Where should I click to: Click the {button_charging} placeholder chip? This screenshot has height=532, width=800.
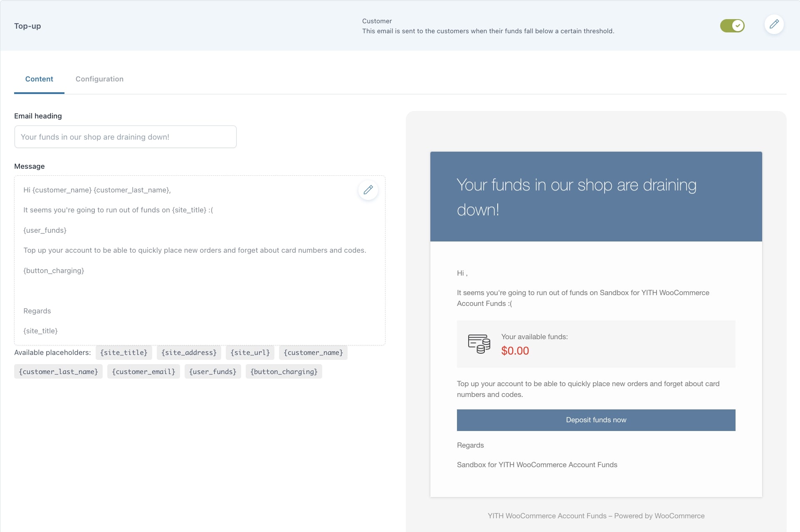[284, 372]
